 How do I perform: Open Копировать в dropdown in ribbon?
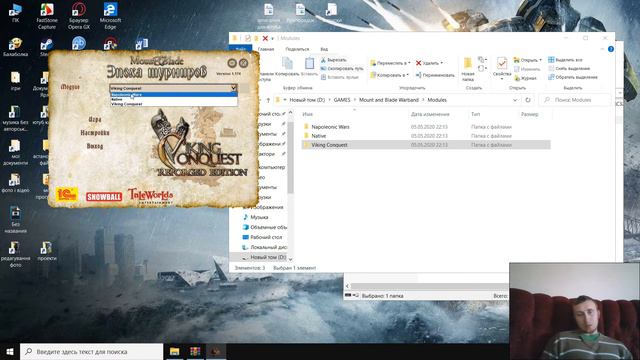[x=389, y=75]
